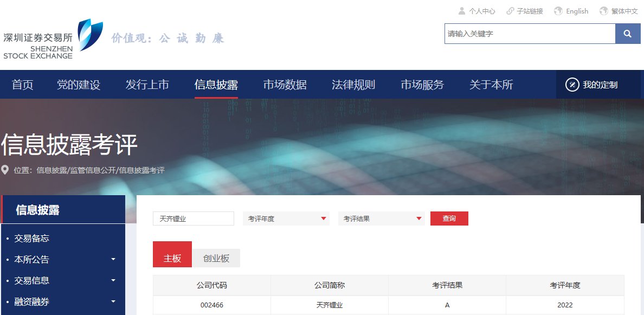This screenshot has height=315, width=644.
Task: Click the 请输入关键字 search field
Action: (x=530, y=34)
